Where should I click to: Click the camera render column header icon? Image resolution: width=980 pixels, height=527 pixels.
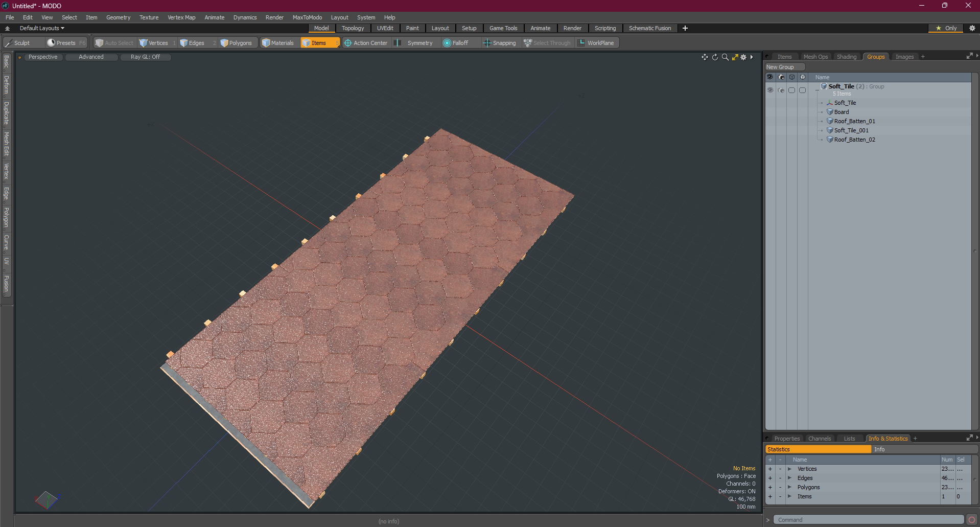781,77
